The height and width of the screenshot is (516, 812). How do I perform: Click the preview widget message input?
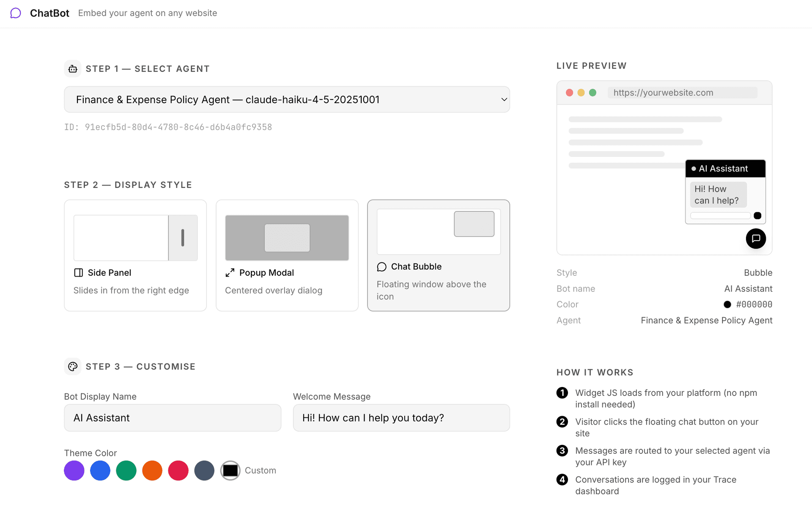[x=720, y=216]
